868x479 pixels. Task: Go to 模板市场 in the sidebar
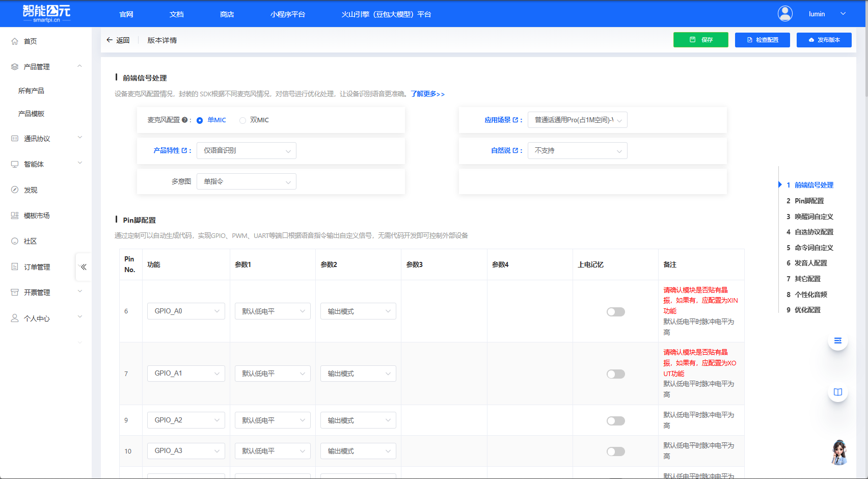[37, 216]
